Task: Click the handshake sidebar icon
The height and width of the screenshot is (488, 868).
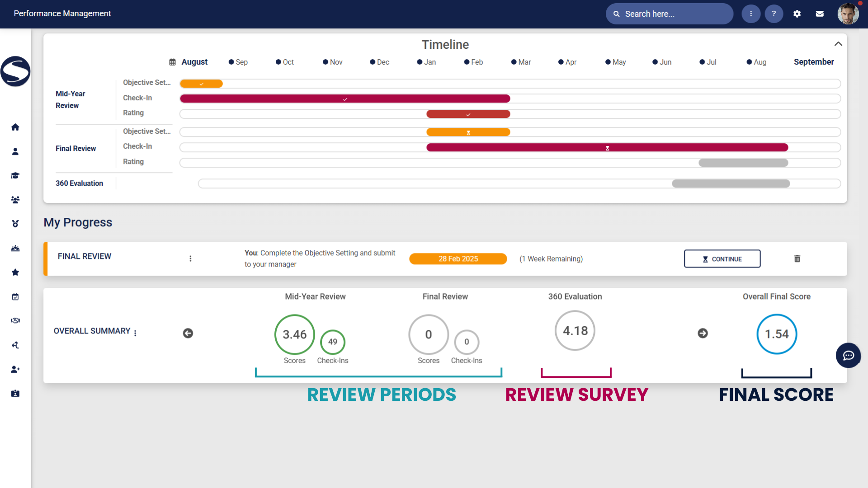Action: pos(15,321)
